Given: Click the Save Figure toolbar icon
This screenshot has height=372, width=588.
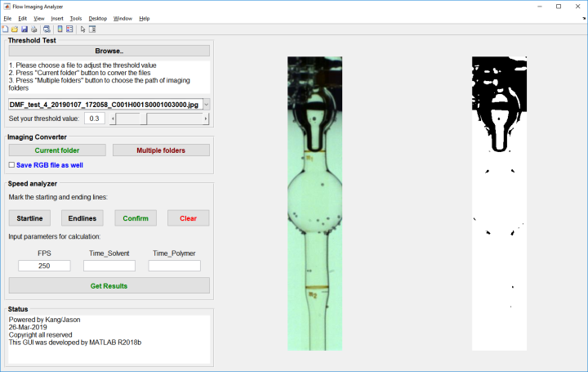Looking at the screenshot, I should click(24, 29).
